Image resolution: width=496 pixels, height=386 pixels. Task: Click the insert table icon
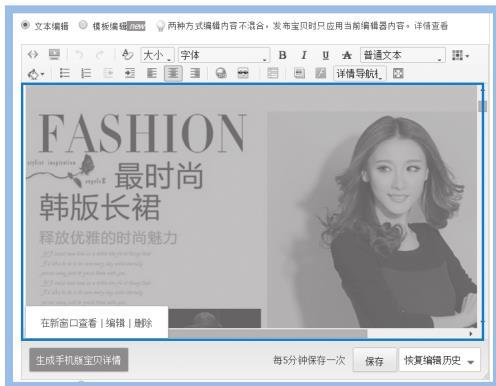point(273,73)
